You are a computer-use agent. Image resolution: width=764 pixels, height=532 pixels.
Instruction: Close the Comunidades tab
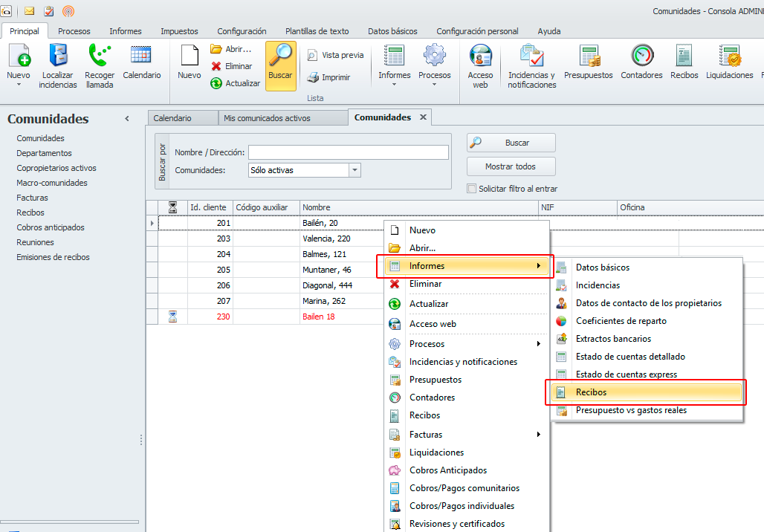(423, 117)
